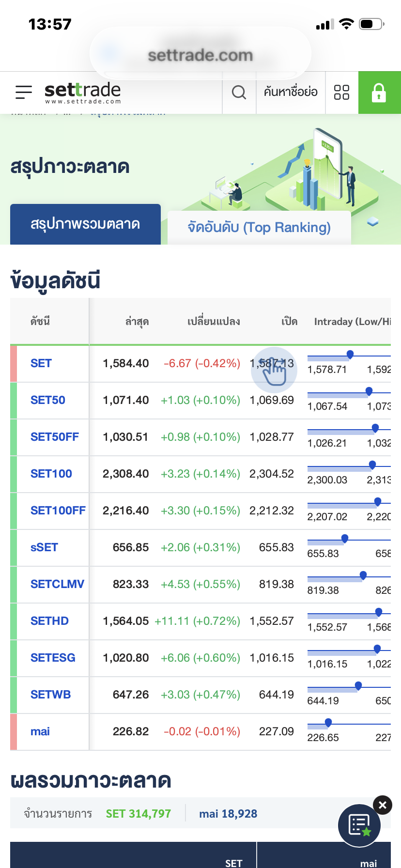Open the hamburger navigation menu
Viewport: 401px width, 868px height.
pyautogui.click(x=24, y=92)
